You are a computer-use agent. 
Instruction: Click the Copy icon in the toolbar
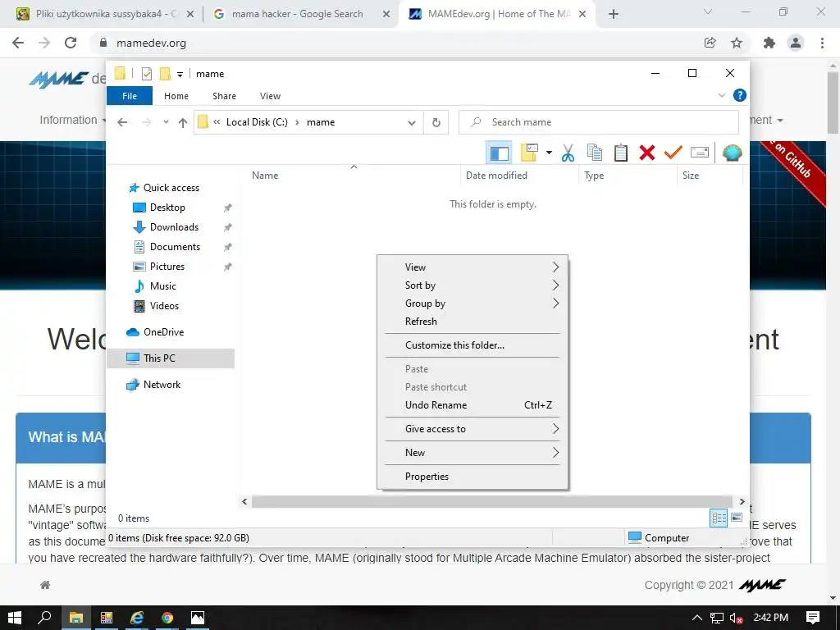click(x=595, y=153)
